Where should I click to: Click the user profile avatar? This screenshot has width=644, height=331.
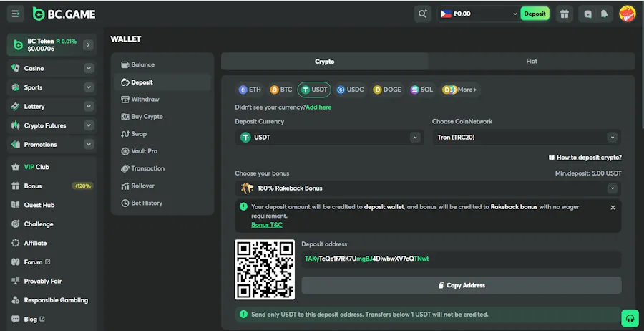(x=627, y=14)
